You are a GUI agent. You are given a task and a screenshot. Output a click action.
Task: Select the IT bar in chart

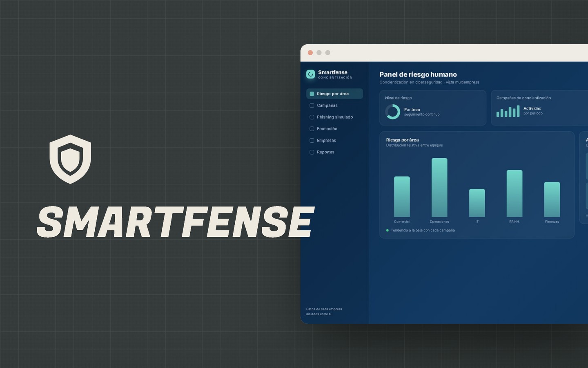coord(477,203)
